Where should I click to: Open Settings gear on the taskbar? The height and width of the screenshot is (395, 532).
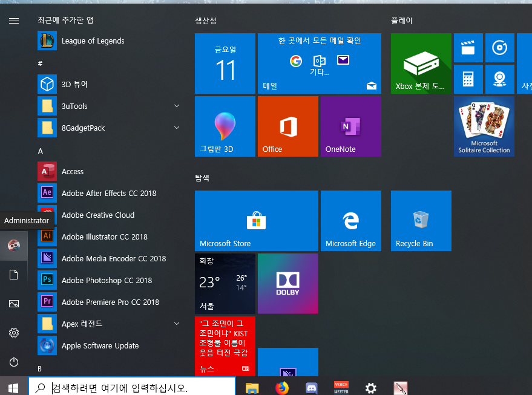click(x=370, y=388)
